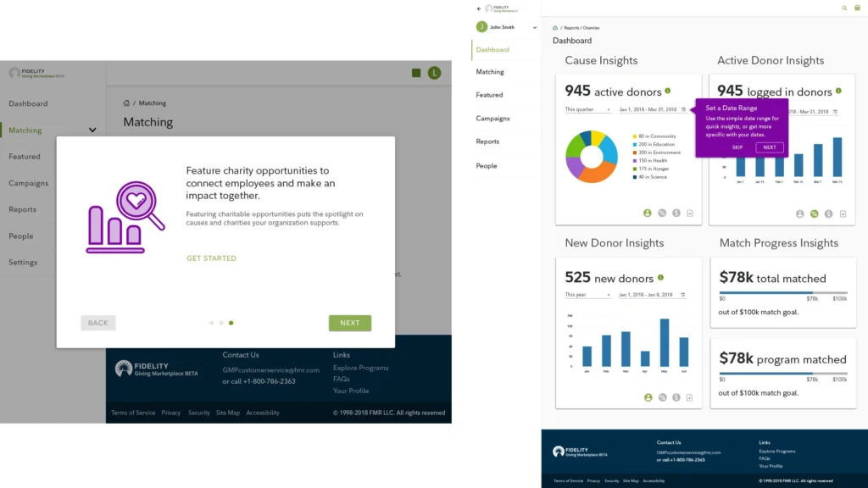
Task: Open calendar icon for Cause Insights date range
Action: pos(683,109)
